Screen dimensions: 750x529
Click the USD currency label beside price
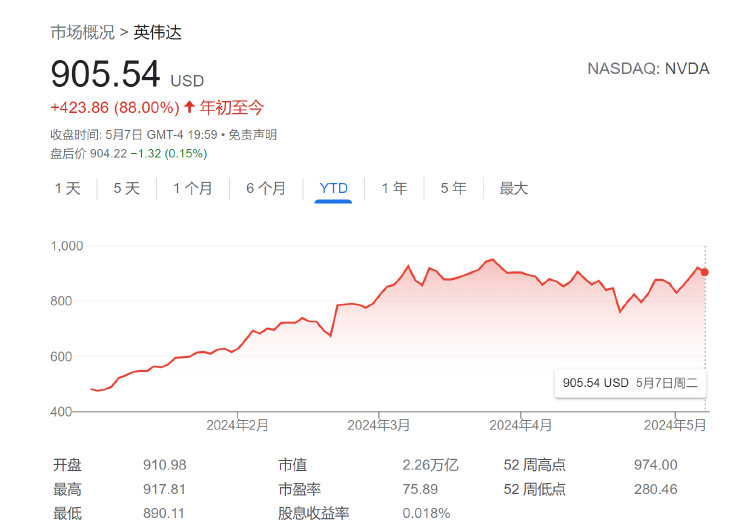[188, 81]
